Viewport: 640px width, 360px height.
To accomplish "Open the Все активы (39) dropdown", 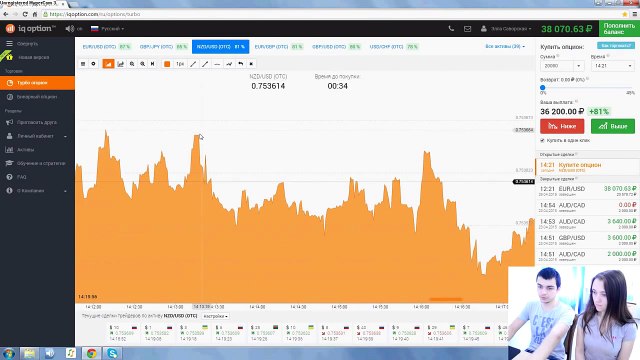I will 505,47.
